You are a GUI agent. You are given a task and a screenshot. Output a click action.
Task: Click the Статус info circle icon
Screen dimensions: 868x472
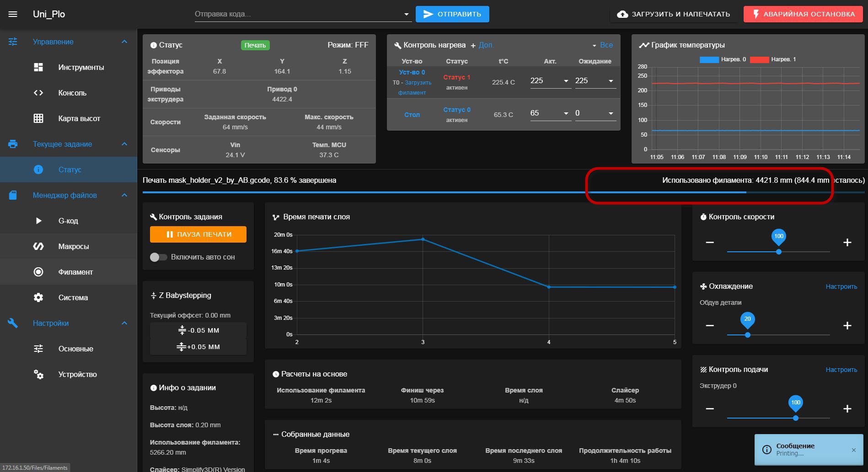tap(38, 170)
